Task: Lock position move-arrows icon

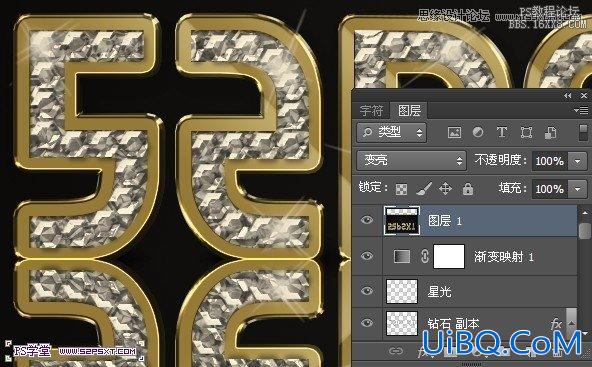Action: 446,188
